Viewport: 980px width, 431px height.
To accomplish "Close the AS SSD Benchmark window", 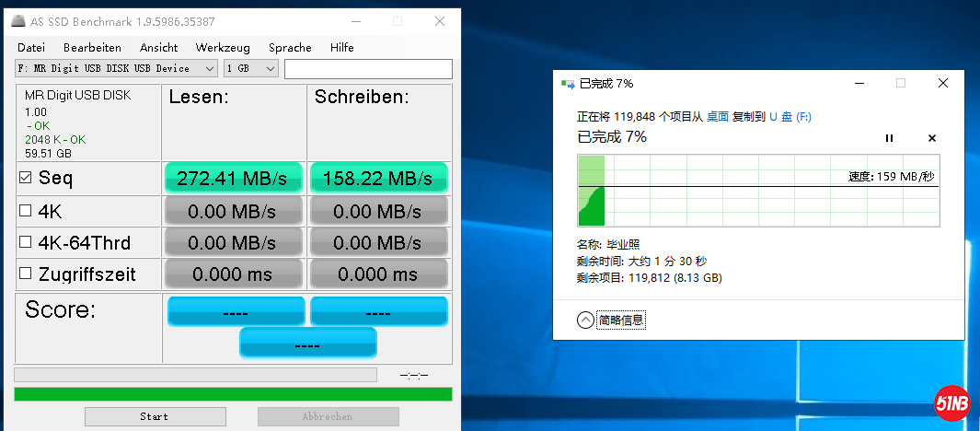I will 438,20.
